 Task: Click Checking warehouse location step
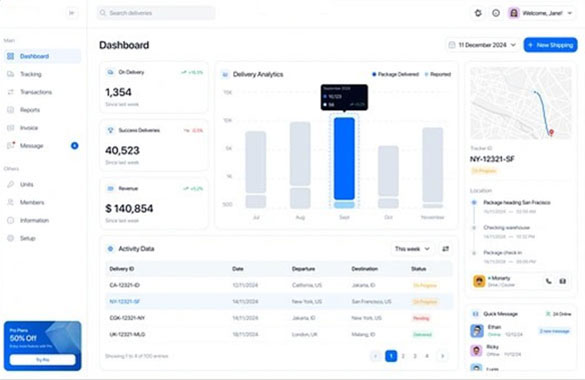click(507, 227)
